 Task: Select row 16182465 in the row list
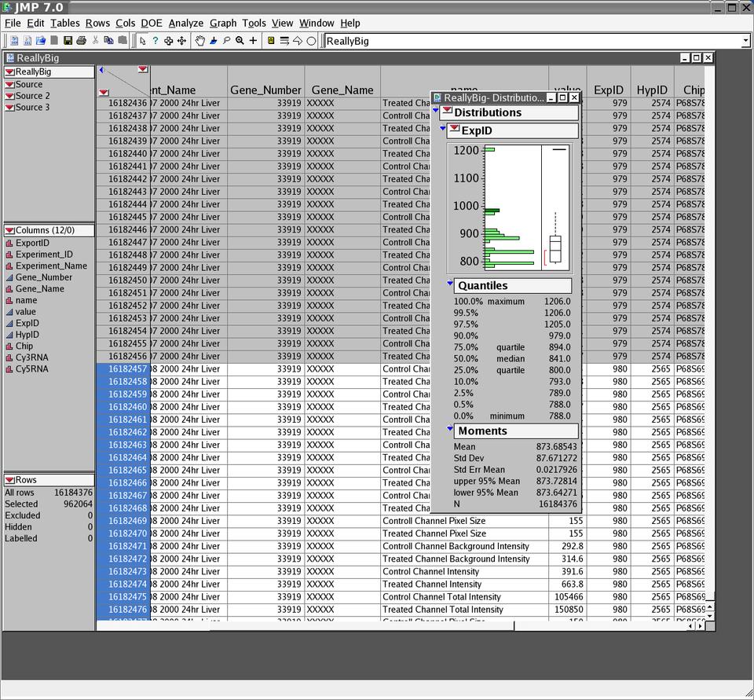coord(126,470)
